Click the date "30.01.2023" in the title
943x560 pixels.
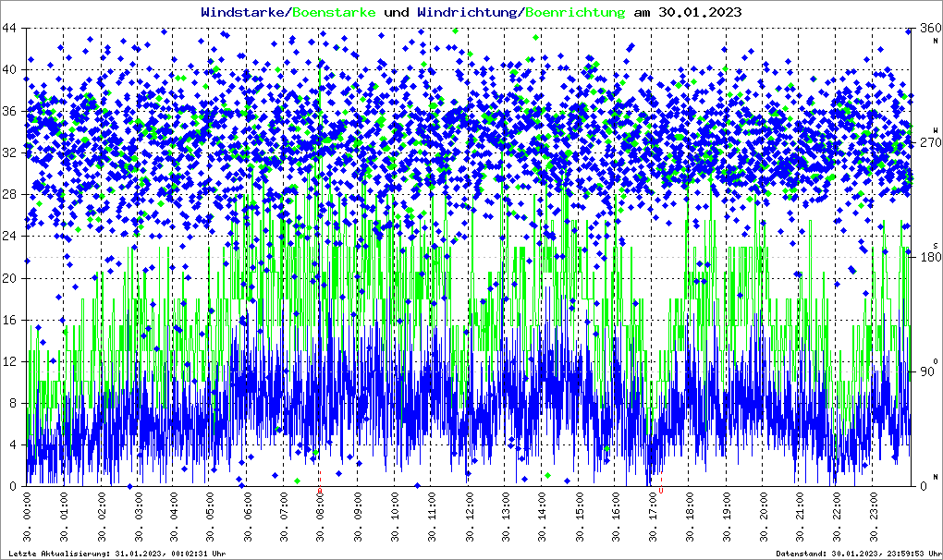click(x=700, y=12)
